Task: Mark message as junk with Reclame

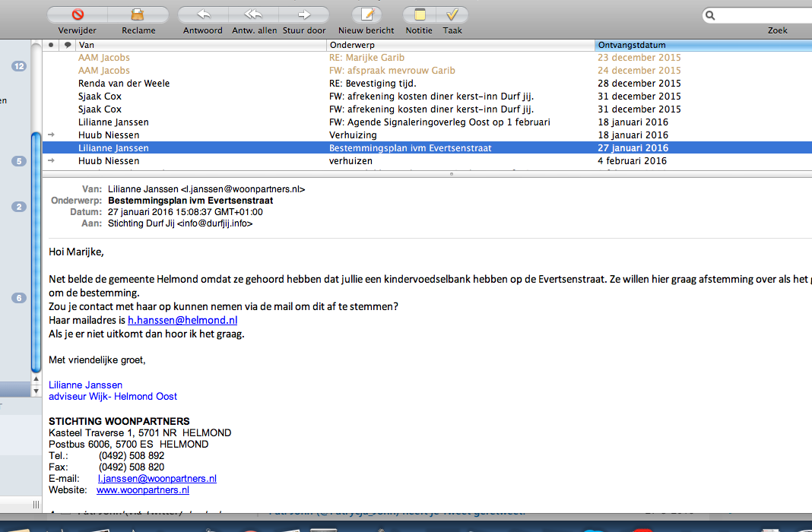Action: [x=138, y=14]
